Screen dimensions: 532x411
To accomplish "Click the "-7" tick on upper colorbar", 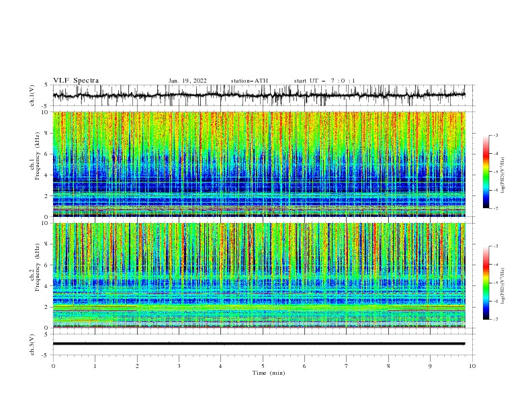I will coord(496,208).
